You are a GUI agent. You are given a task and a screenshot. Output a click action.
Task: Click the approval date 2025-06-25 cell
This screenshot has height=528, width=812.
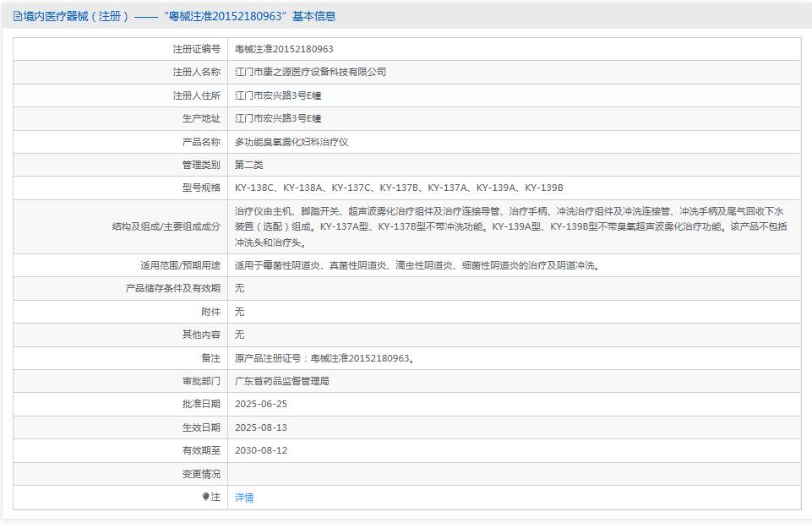click(x=262, y=404)
